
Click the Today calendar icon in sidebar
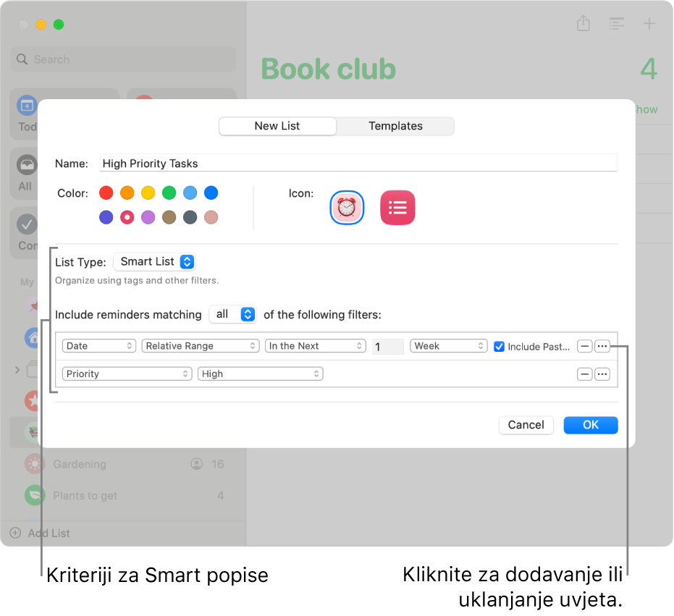27,105
